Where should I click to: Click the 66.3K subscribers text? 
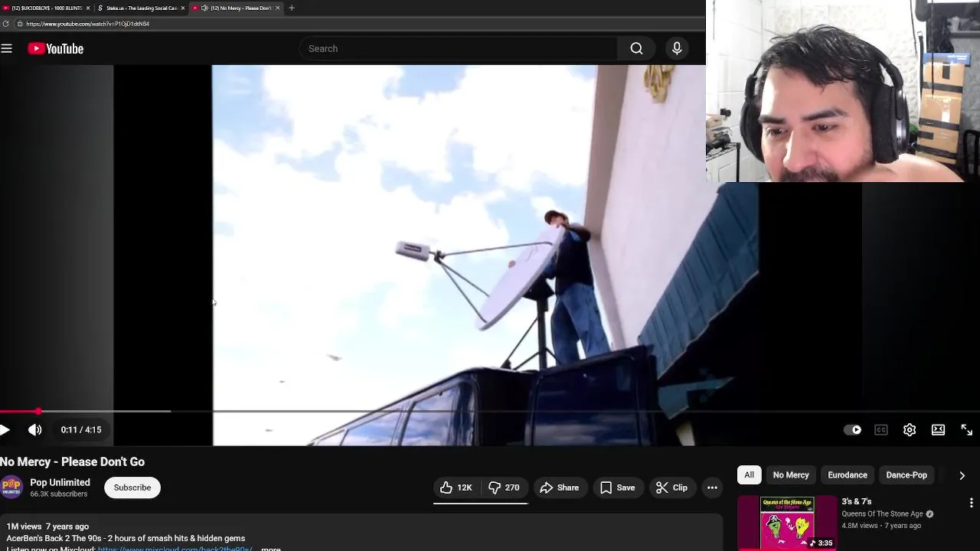[58, 494]
